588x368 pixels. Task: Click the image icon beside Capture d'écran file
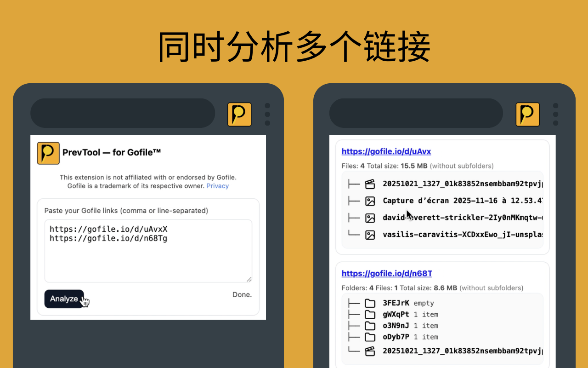tap(370, 201)
